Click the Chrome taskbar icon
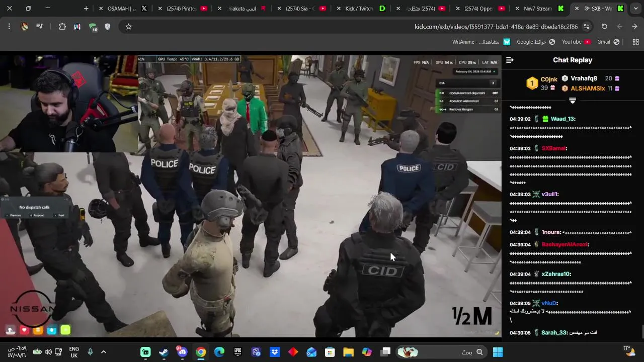This screenshot has width=644, height=362. tap(201, 352)
